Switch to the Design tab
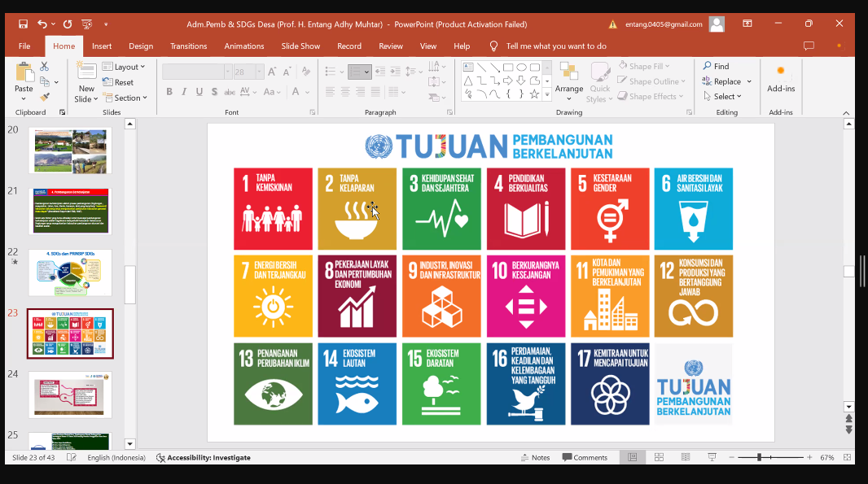Screen dimensions: 868x484 (141, 46)
